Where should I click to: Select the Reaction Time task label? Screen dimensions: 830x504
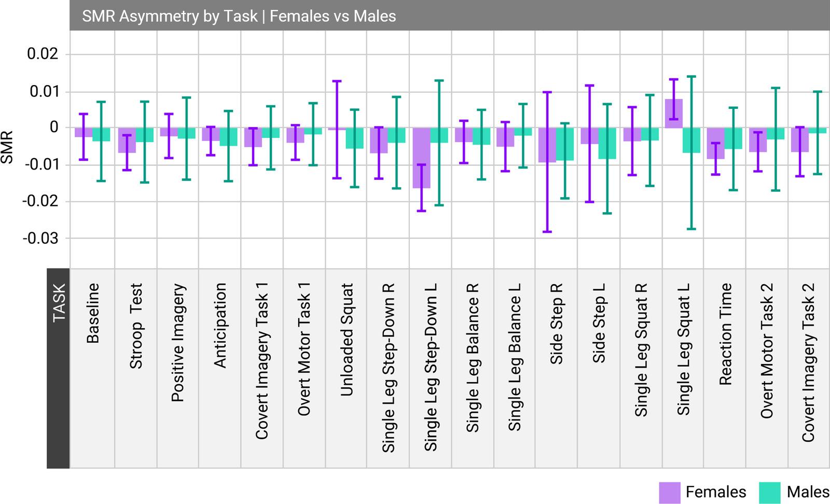tap(725, 334)
